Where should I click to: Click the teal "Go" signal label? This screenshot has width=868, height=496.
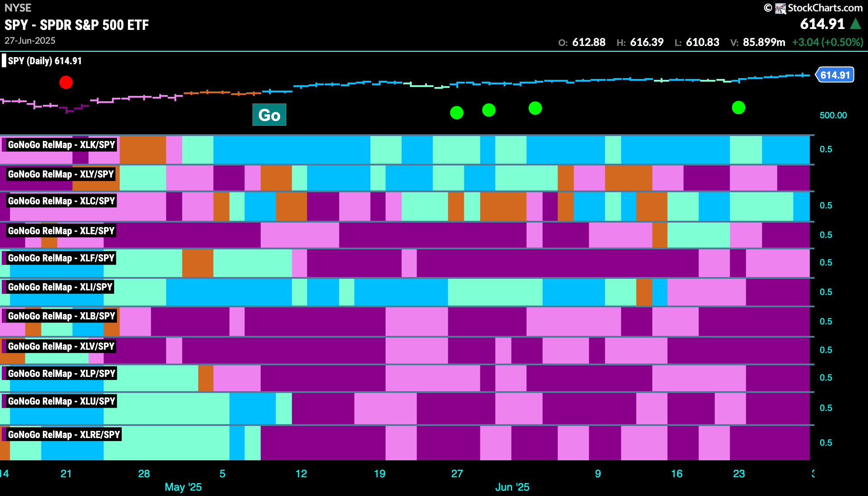pyautogui.click(x=269, y=115)
